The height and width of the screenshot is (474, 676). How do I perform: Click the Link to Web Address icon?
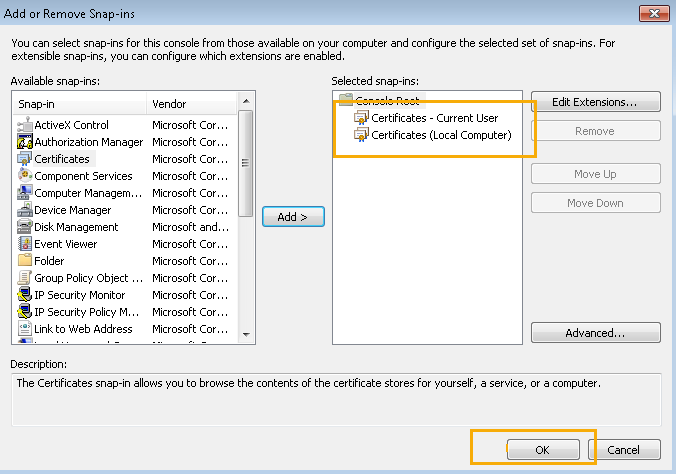(25, 329)
